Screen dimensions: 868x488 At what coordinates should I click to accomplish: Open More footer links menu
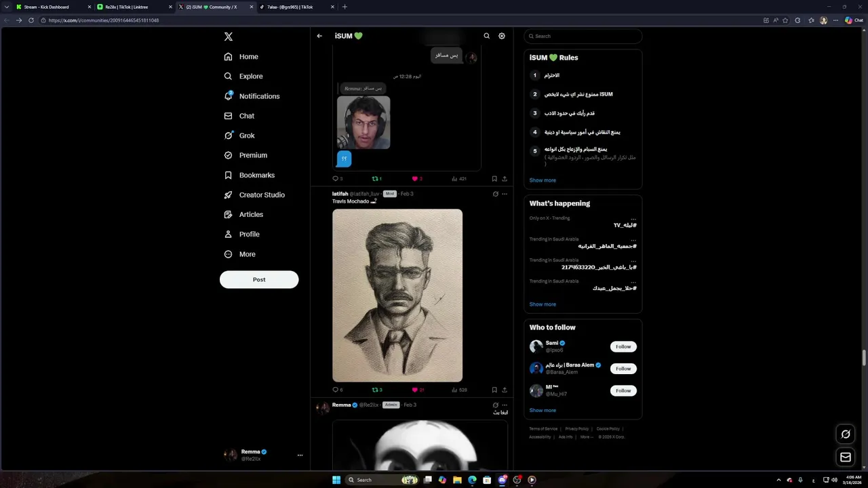click(585, 437)
